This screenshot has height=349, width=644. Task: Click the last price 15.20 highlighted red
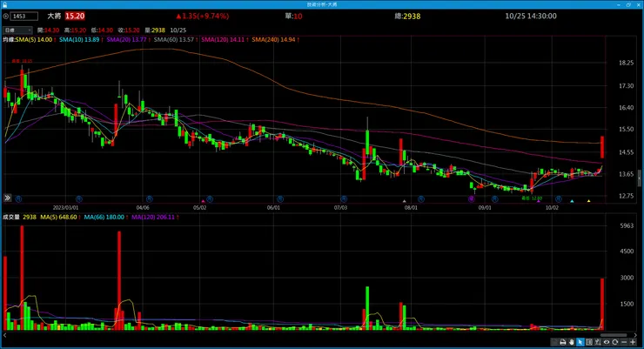(75, 16)
